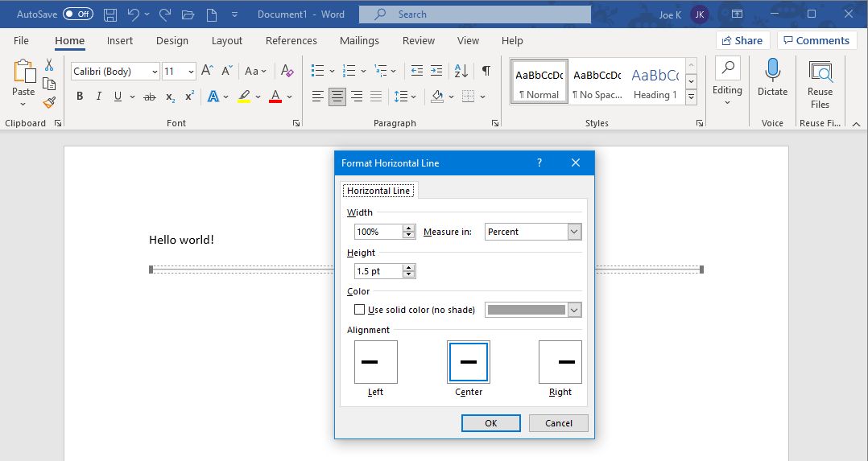Apply Bold formatting from the ribbon
Viewport: 868px width, 461px height.
pos(80,97)
